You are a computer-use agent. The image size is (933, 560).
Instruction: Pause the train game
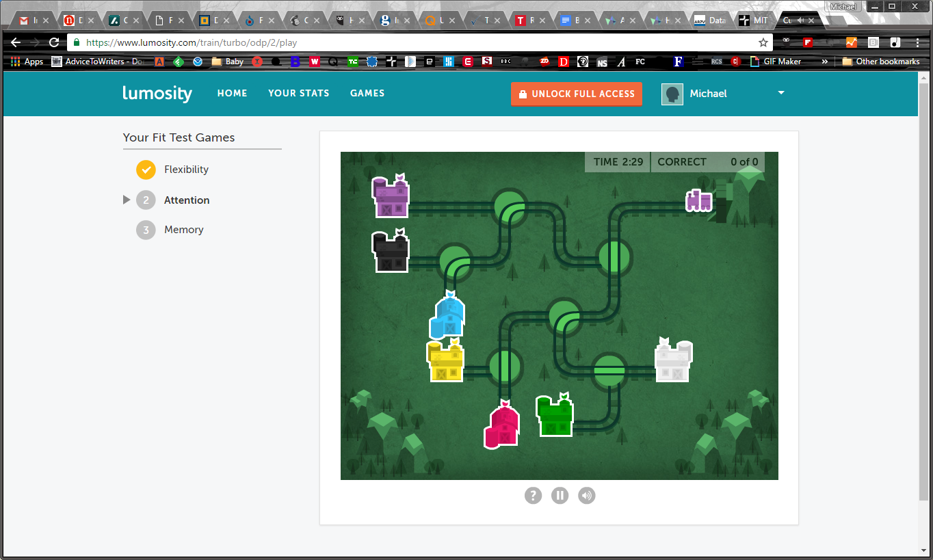tap(560, 496)
